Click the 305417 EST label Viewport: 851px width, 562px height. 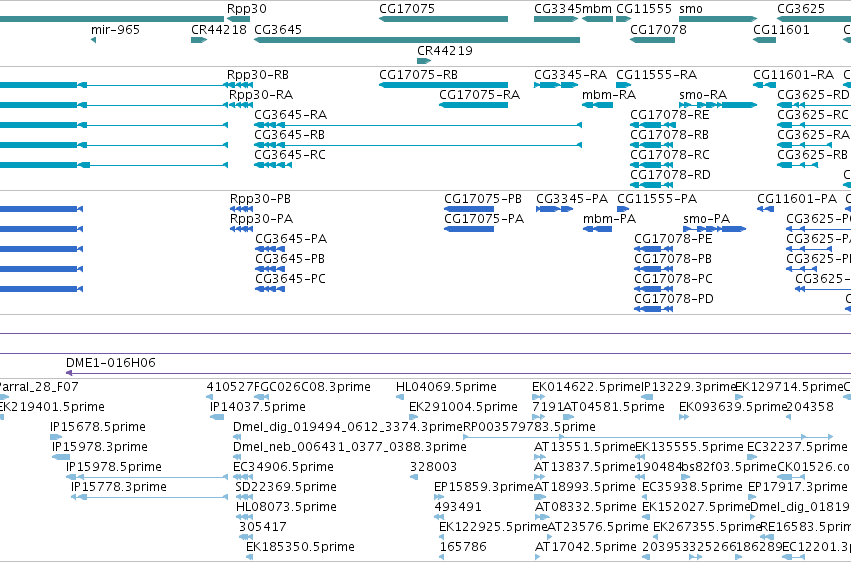pyautogui.click(x=263, y=527)
